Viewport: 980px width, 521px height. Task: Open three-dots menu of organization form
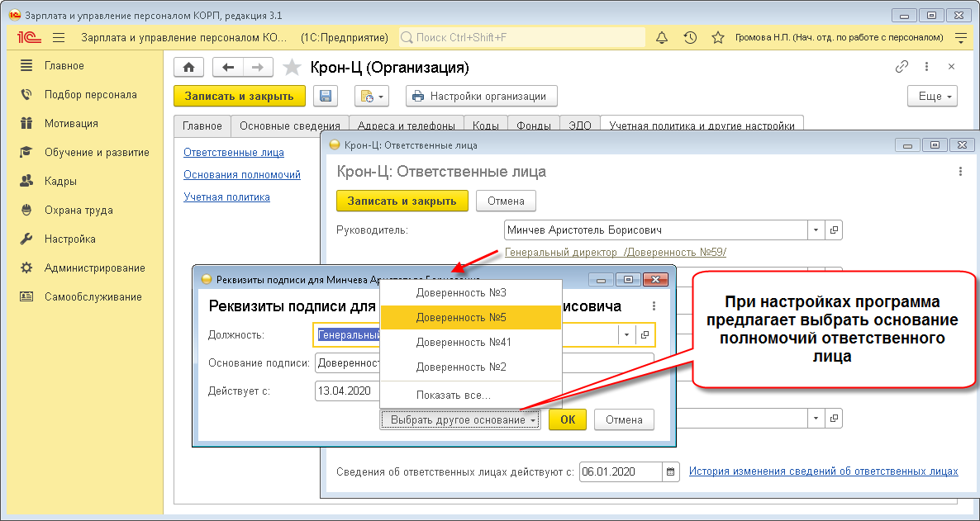click(x=927, y=66)
